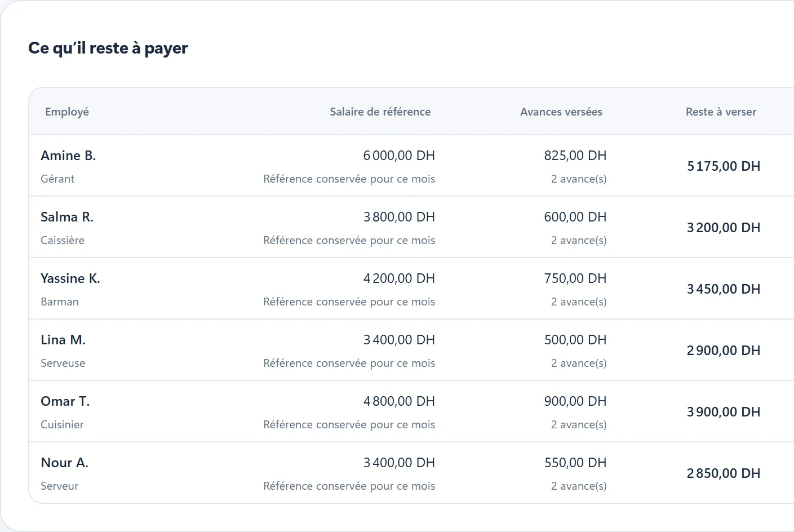The image size is (794, 532).
Task: Select employee name Salma R.
Action: [x=67, y=217]
